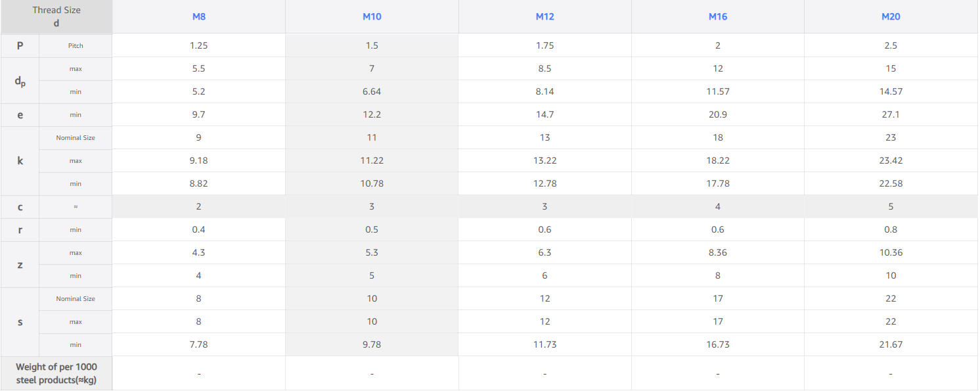Image resolution: width=980 pixels, height=391 pixels.
Task: Select pitch value 1.25 for M8
Action: click(x=199, y=45)
